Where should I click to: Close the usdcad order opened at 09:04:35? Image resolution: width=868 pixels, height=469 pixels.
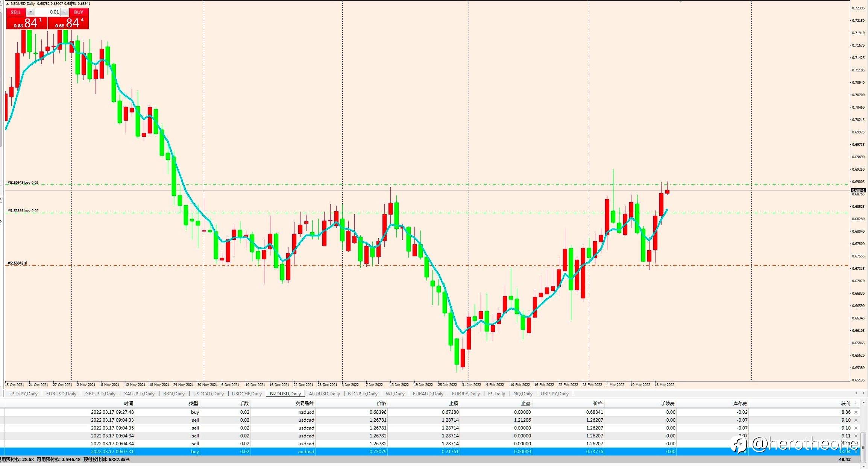point(856,428)
